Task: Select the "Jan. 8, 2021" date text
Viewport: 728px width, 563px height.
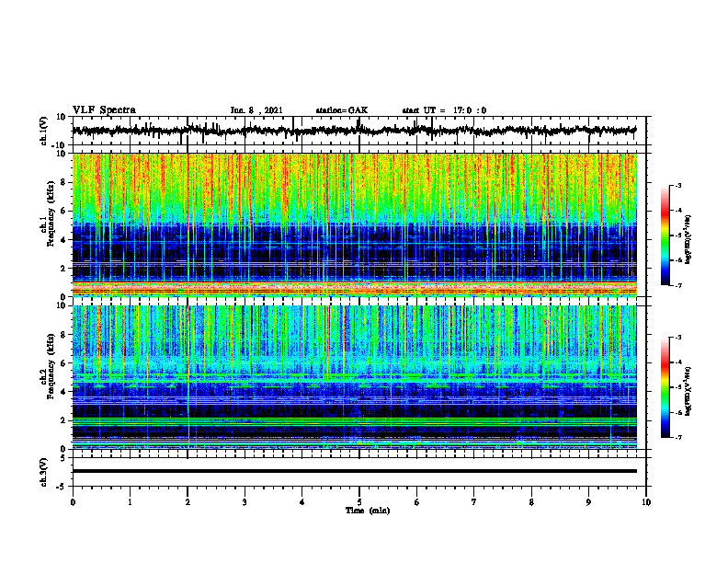Action: (256, 110)
